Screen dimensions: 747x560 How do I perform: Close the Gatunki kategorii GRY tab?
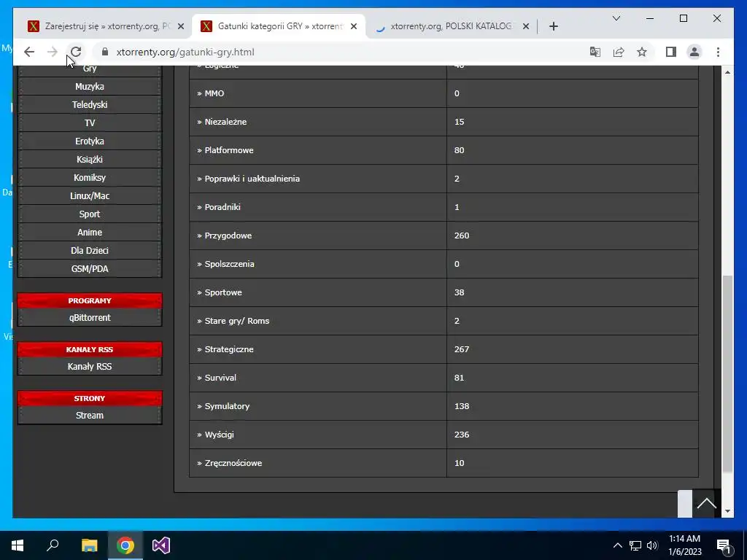click(354, 26)
